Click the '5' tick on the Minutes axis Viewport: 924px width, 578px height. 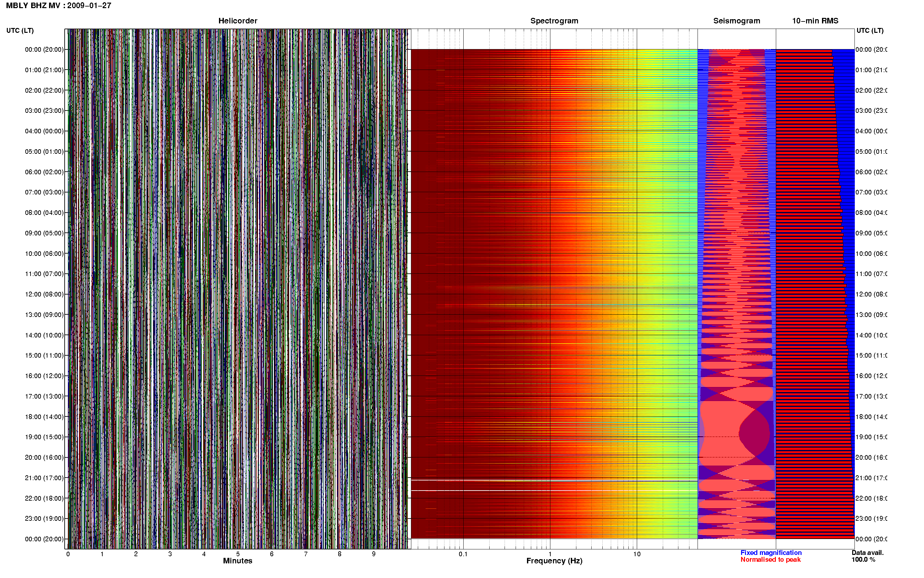click(x=238, y=554)
